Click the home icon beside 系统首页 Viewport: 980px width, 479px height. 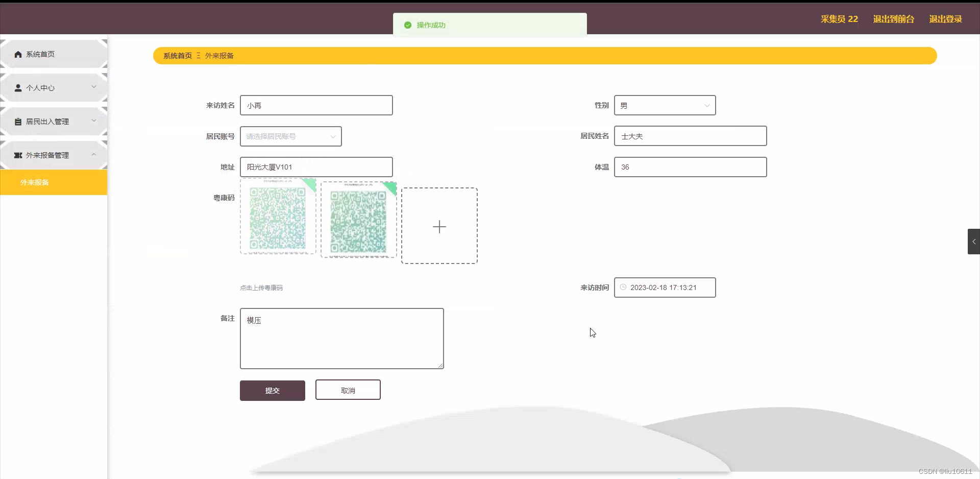(18, 54)
